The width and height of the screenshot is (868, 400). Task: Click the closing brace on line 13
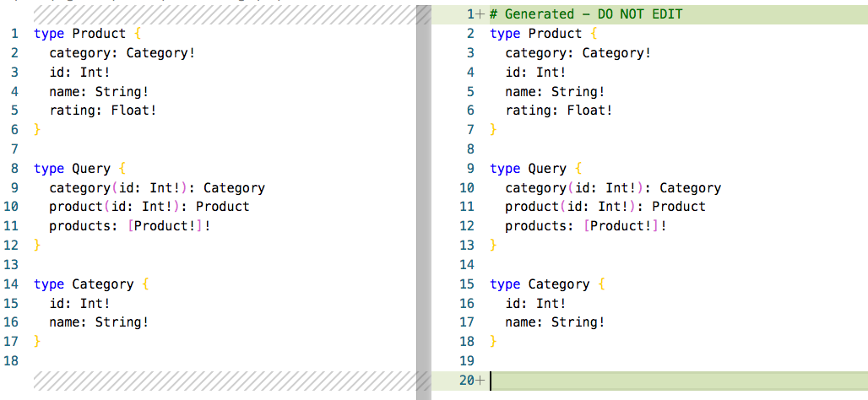[493, 246]
